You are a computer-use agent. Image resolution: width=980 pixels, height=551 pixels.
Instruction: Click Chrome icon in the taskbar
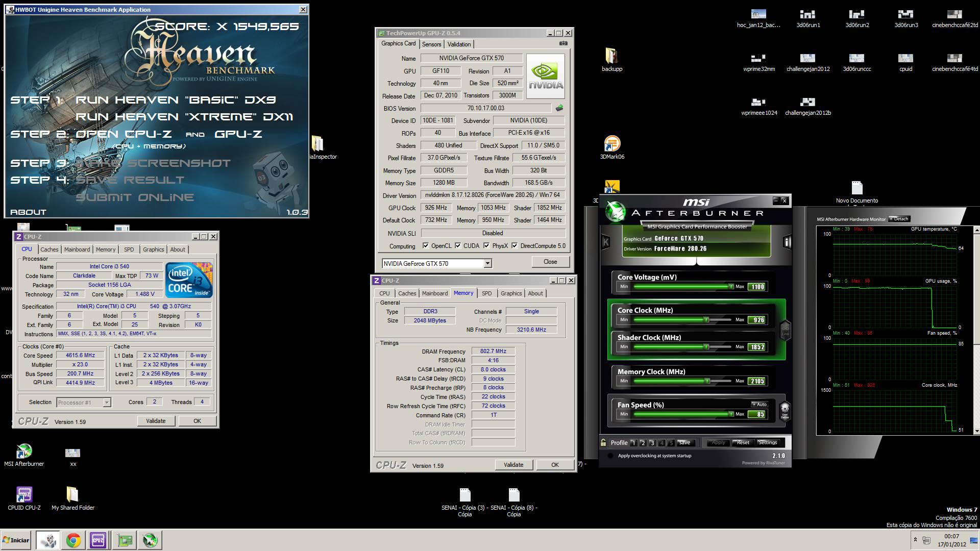point(73,540)
